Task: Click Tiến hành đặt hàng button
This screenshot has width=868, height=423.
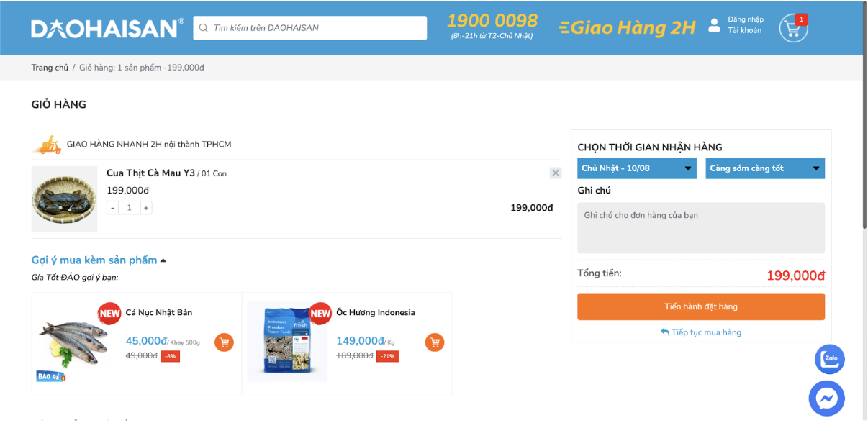Action: [701, 306]
